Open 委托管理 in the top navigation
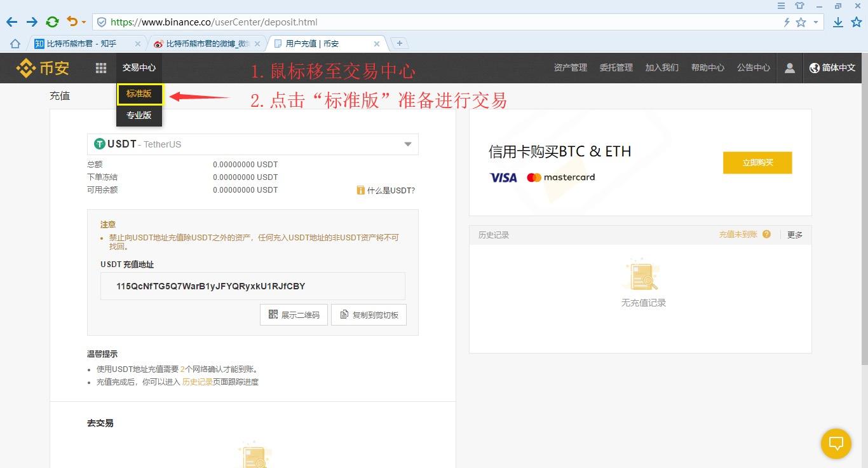This screenshot has width=868, height=468. coord(616,67)
